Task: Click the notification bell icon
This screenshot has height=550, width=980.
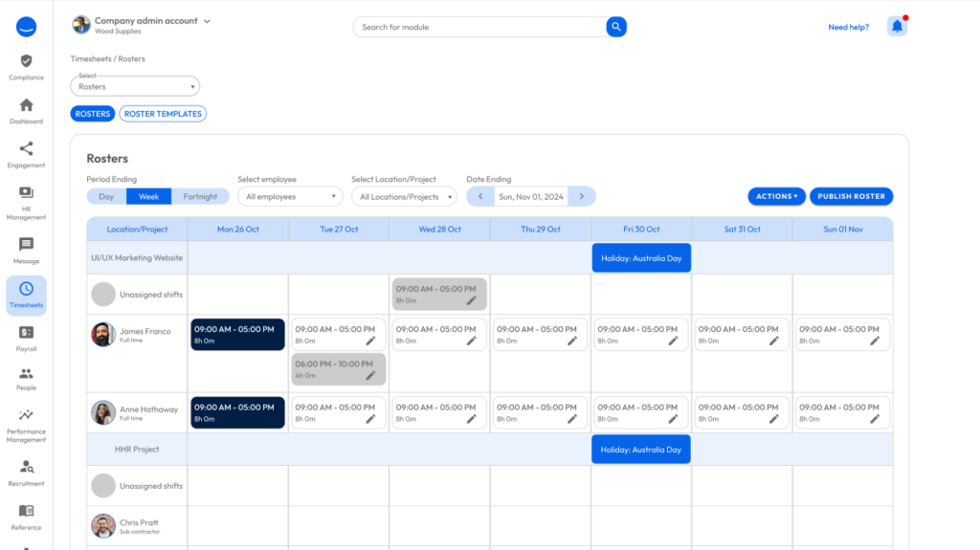Action: (897, 27)
